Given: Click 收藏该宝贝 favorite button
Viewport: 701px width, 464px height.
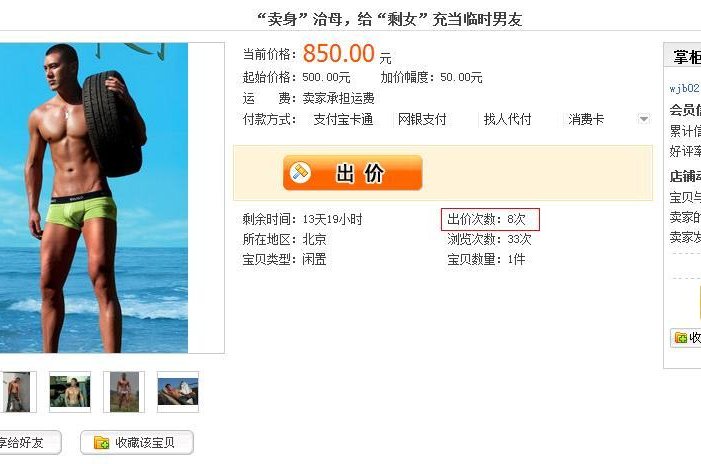Looking at the screenshot, I should point(137,443).
